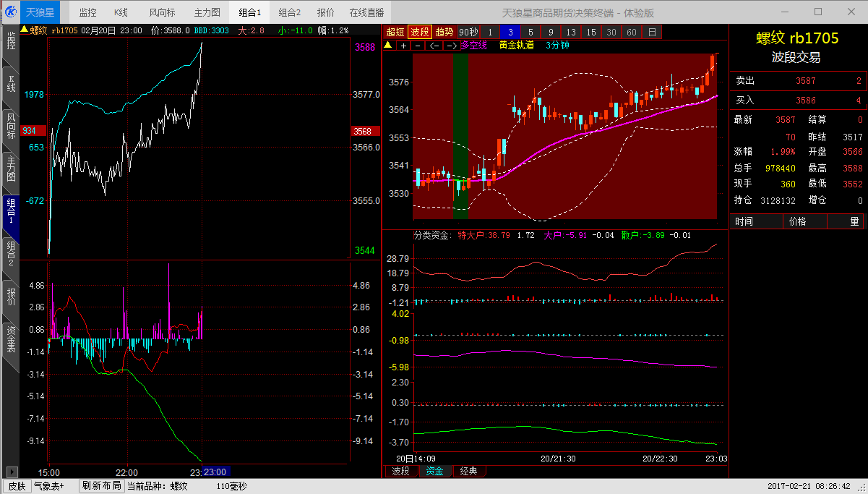Viewport: 868px width, 494px height.
Task: Click the minus zoom-out chart button
Action: click(417, 46)
